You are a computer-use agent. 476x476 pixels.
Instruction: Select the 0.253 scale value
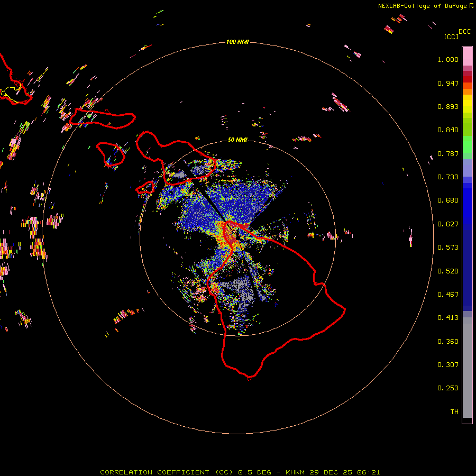(448, 388)
